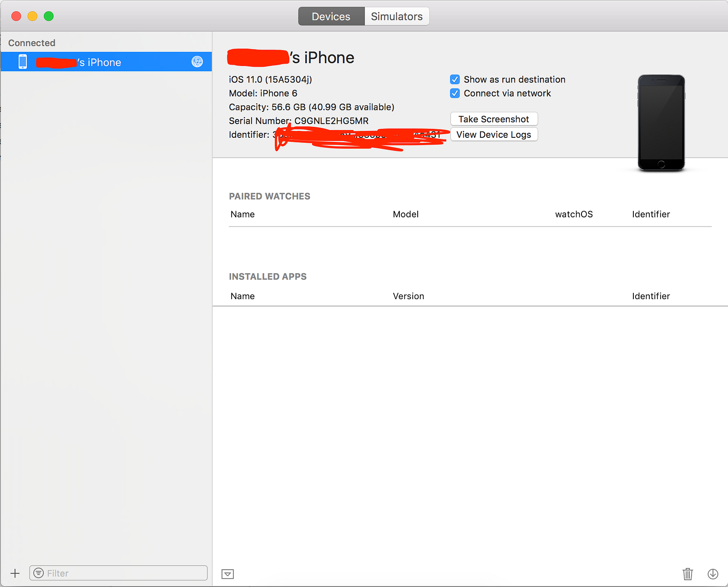The height and width of the screenshot is (587, 728).
Task: Toggle the Connect via network checkbox
Action: pos(455,93)
